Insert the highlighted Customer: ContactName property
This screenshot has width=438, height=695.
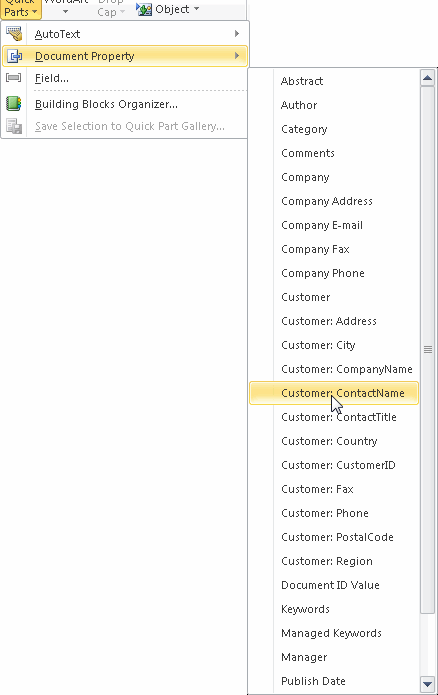[334, 393]
